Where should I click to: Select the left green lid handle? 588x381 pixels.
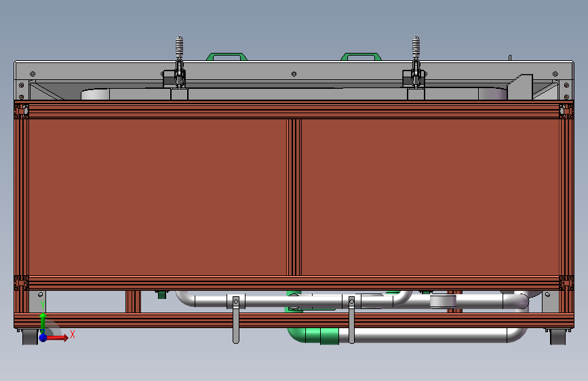tap(227, 56)
